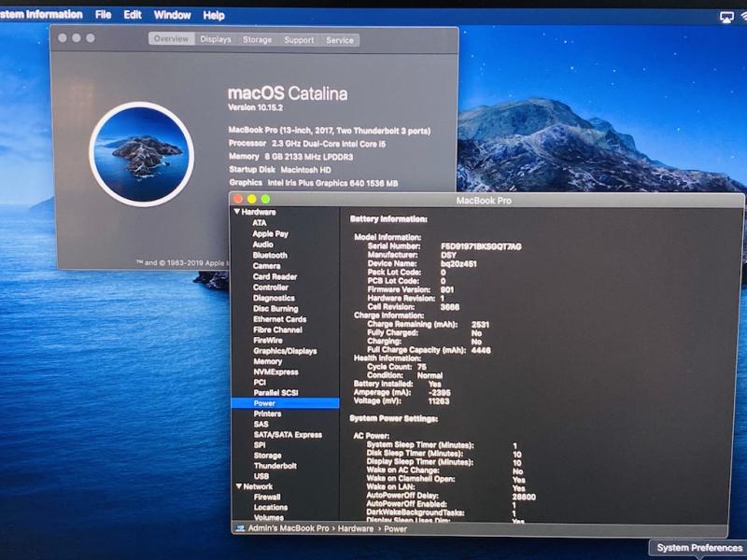The width and height of the screenshot is (747, 560).
Task: Click the "System Power Settings:" heading
Action: point(393,418)
